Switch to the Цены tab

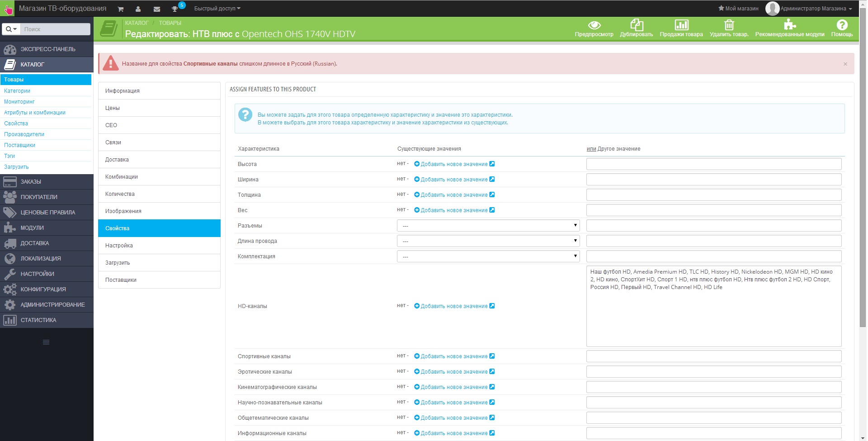pyautogui.click(x=159, y=108)
